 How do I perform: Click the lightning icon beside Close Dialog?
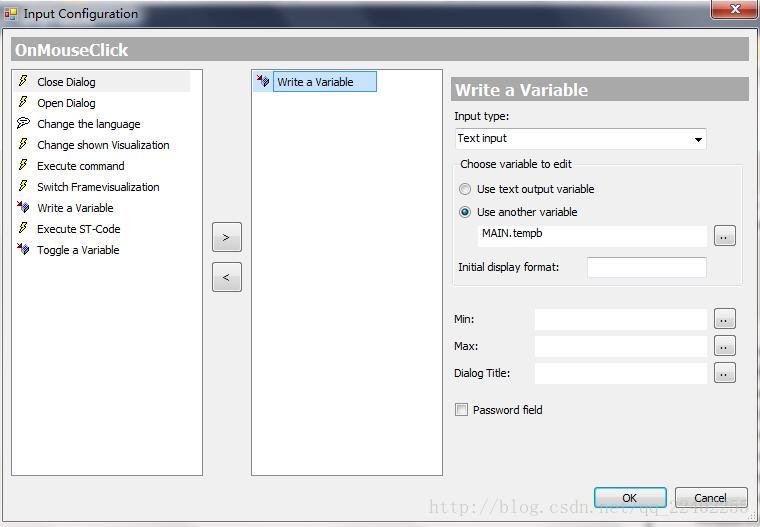23,80
